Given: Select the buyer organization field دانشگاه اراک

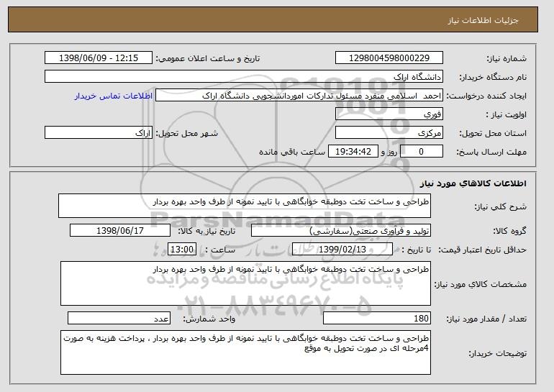Looking at the screenshot, I should (244, 77).
